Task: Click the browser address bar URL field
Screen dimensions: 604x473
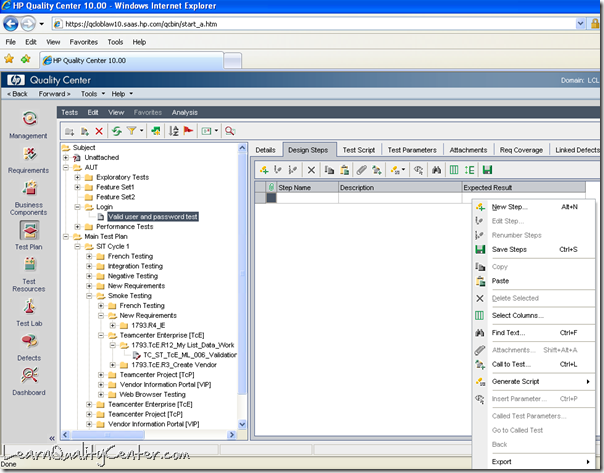Action: 316,24
